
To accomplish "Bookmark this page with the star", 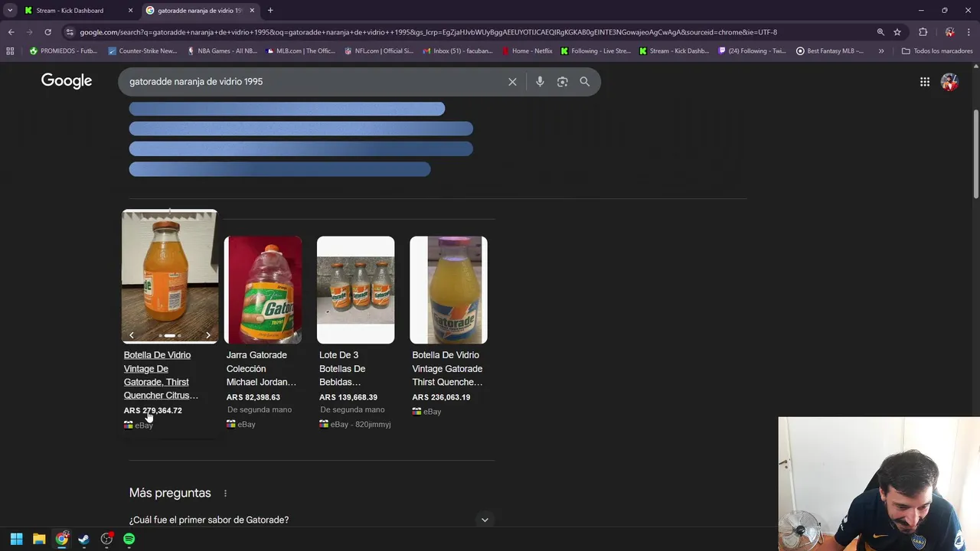I will point(897,32).
